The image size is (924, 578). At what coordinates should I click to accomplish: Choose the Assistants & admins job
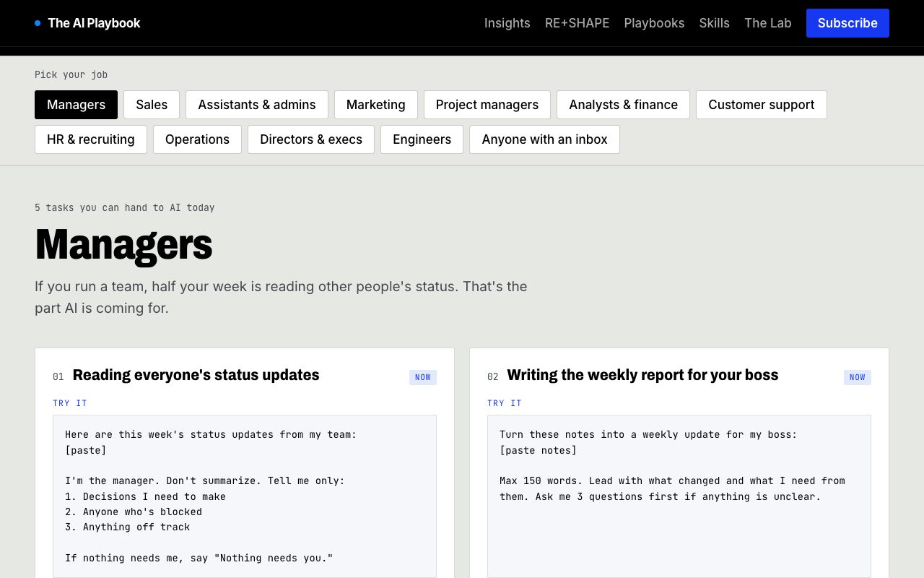257,105
